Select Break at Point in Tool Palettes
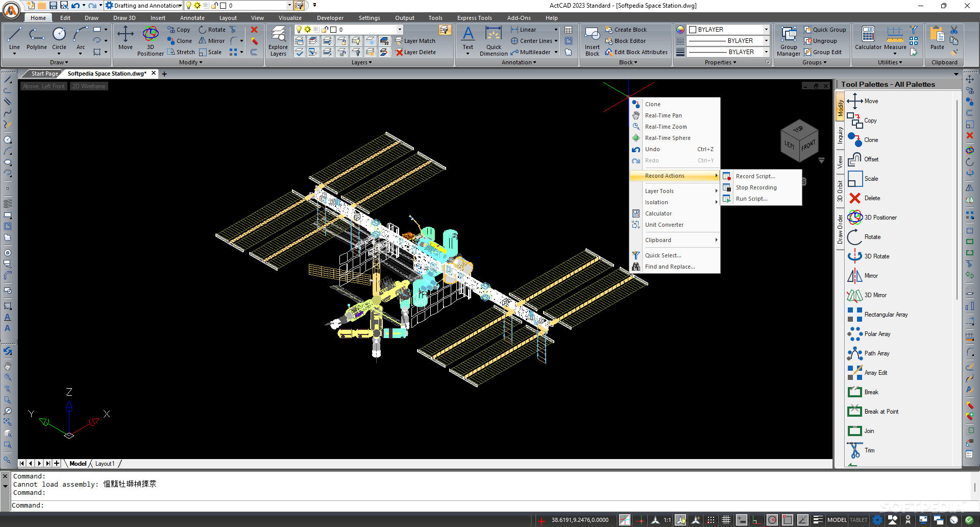Screen dimensions: 980x527 (873, 412)
